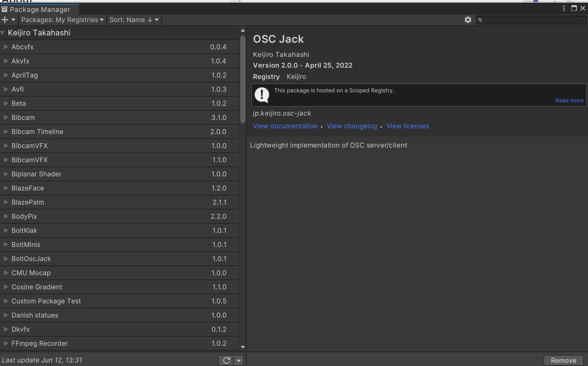588x366 pixels.
Task: Expand the Avfi package arrow
Action: 6,89
